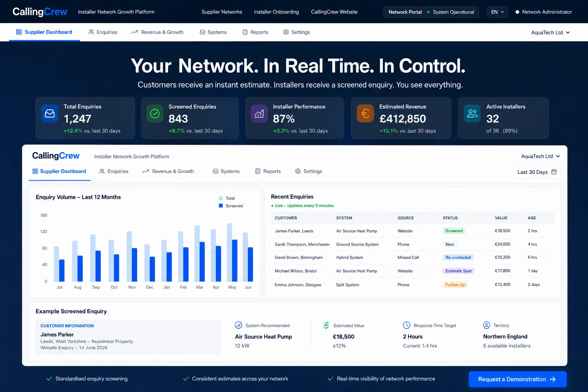
Task: Go to the top Revenue & Growth tab
Action: tap(157, 32)
